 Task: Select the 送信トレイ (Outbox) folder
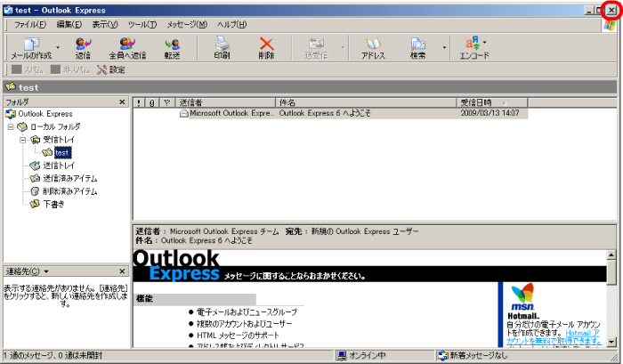coord(59,166)
